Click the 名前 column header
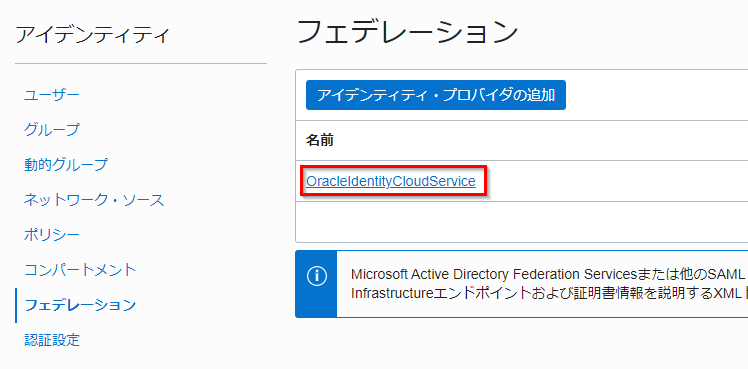The image size is (748, 369). tap(320, 141)
